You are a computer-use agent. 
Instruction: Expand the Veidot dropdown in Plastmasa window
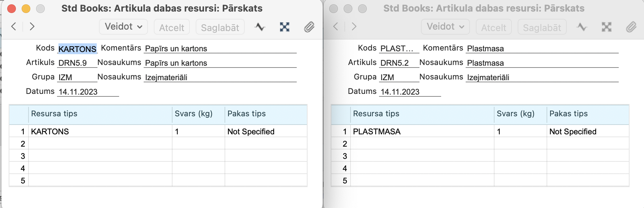coord(445,27)
